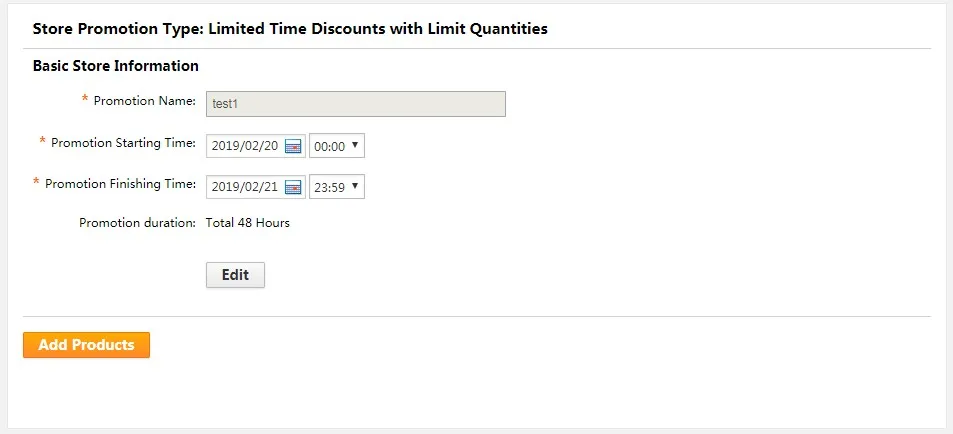Click the required asterisk beside Promotion Name

(85, 100)
